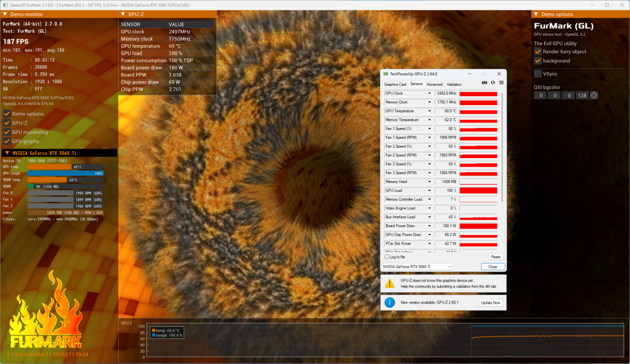The height and width of the screenshot is (364, 630).
Task: Click the GPU-Z refresh sensors icon
Action: (x=492, y=83)
